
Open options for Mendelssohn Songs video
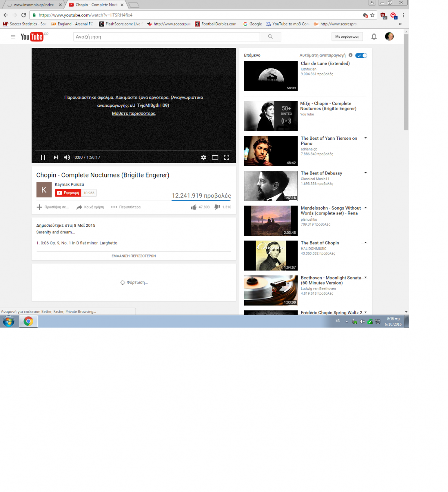click(365, 208)
